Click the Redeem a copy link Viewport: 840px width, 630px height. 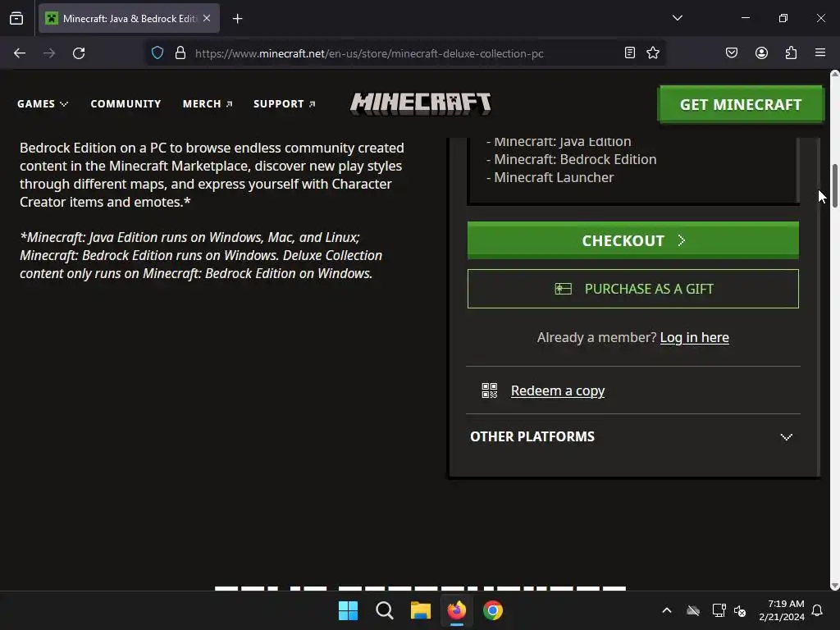point(558,391)
